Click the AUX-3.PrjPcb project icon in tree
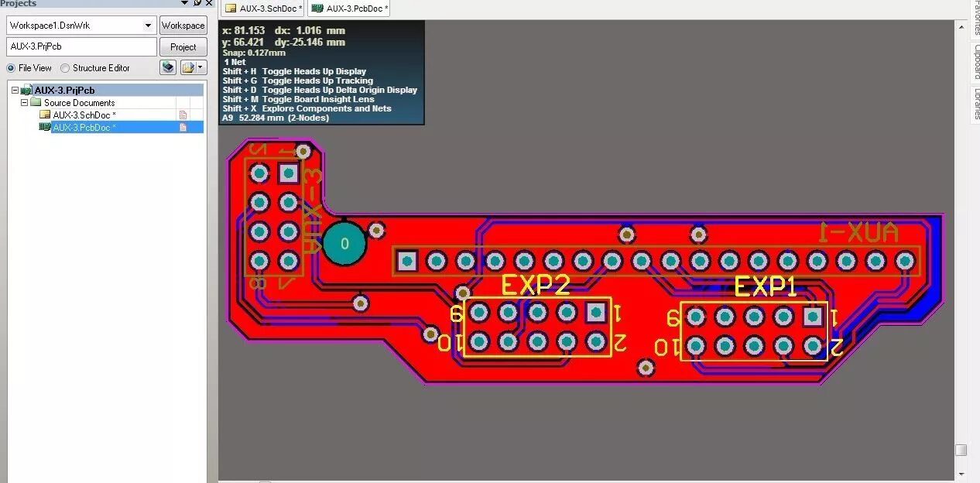The width and height of the screenshot is (980, 483). [x=26, y=91]
